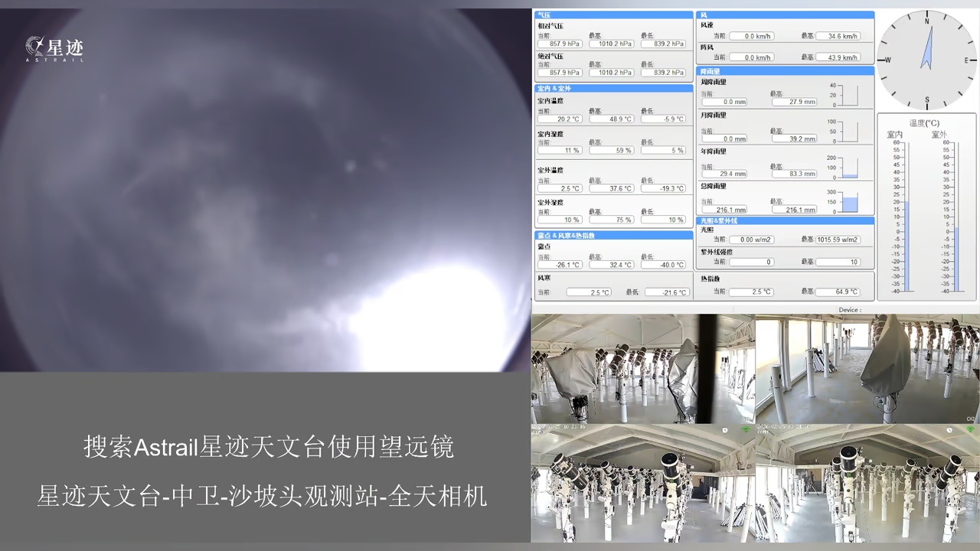Select the 降雨量 panel header
980x551 pixels.
[x=785, y=71]
